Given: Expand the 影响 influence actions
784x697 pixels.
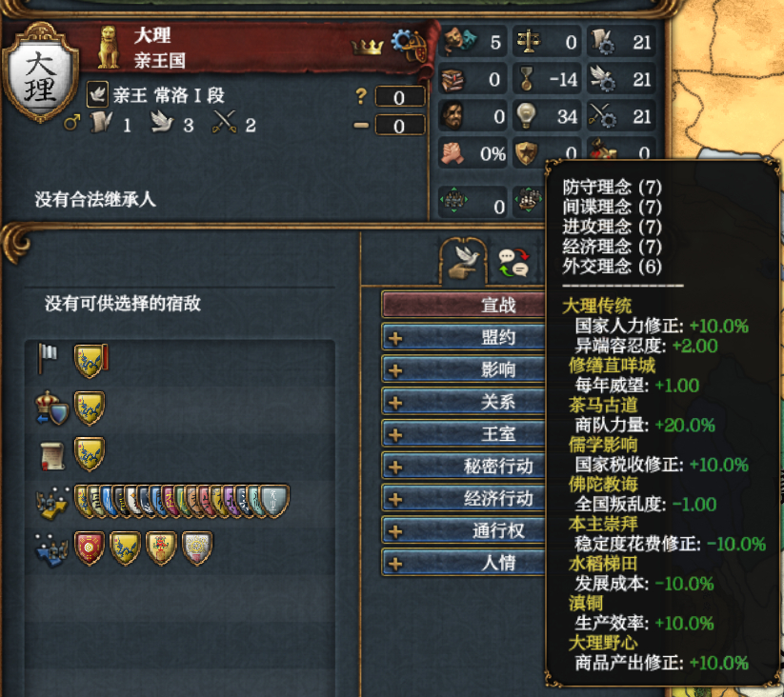Looking at the screenshot, I should click(x=463, y=369).
